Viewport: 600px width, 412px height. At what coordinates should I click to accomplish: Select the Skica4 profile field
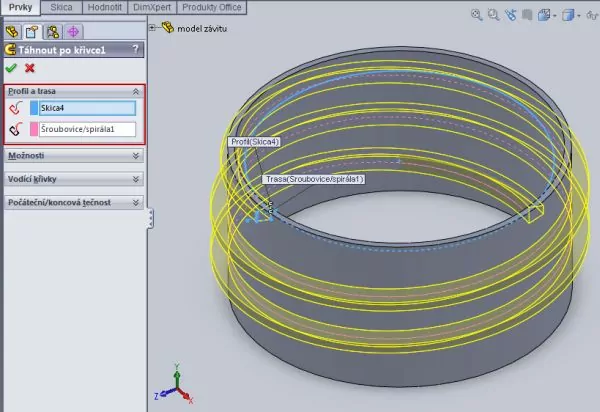click(86, 108)
